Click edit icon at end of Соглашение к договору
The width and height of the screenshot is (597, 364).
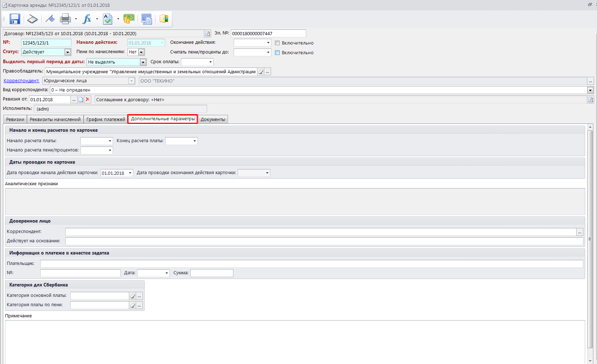(590, 99)
